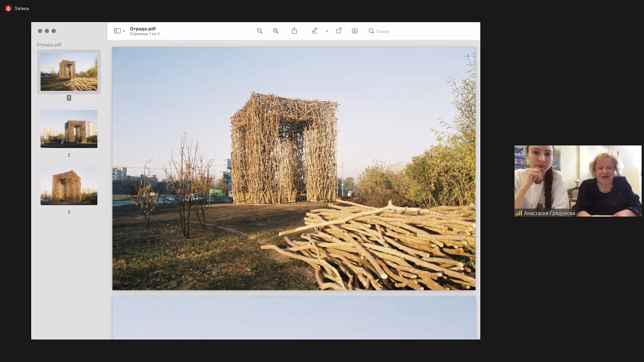Expand the highlight color options arrow
The width and height of the screenshot is (644, 362).
[x=327, y=31]
